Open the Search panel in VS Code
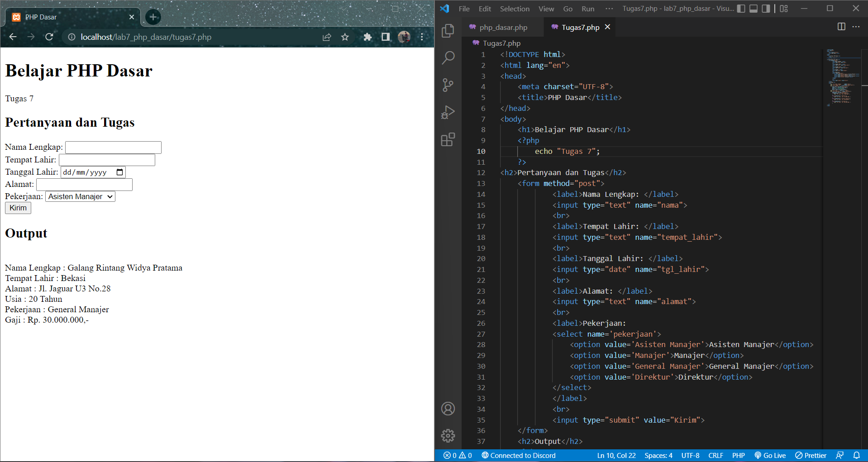868x462 pixels. [448, 58]
